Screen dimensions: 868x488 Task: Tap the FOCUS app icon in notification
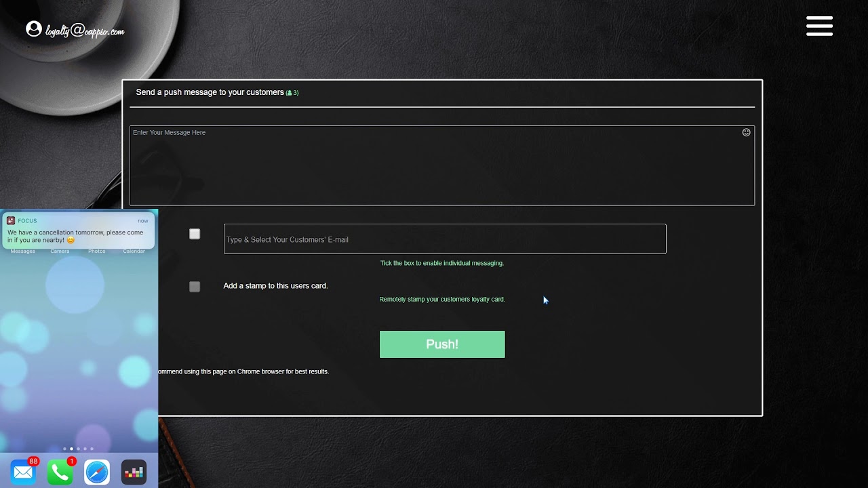click(11, 220)
